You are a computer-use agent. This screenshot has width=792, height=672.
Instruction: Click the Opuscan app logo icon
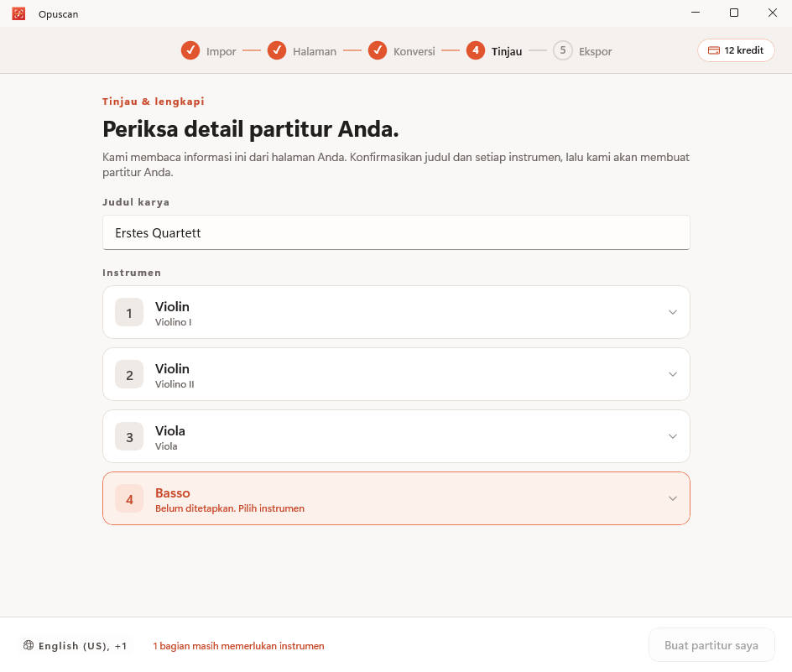pyautogui.click(x=18, y=13)
